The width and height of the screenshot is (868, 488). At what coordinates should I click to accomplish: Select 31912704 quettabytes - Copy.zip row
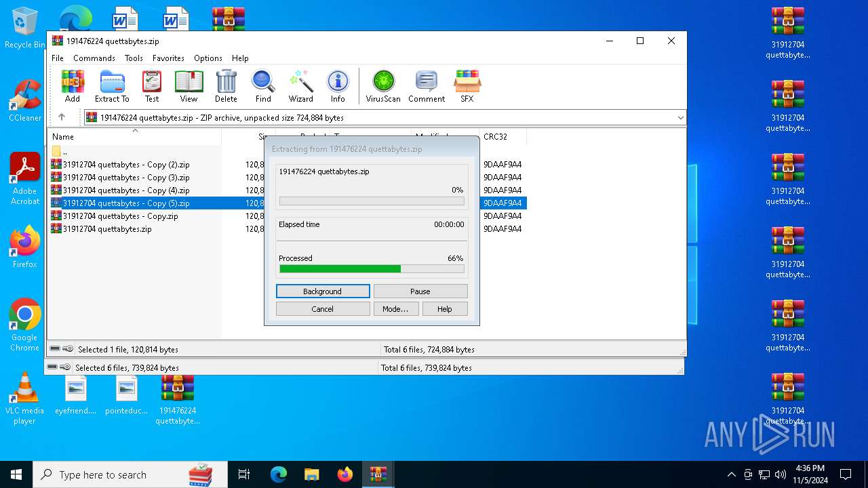115,216
